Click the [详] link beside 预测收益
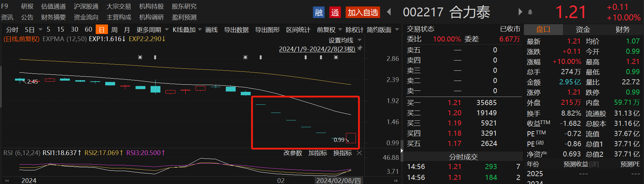This screenshot has height=184, width=644. click(594, 164)
